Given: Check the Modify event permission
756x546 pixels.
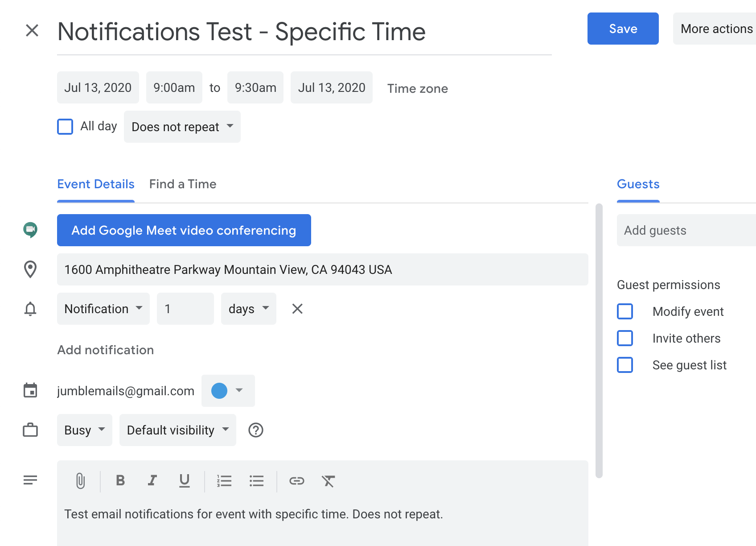Looking at the screenshot, I should point(625,311).
